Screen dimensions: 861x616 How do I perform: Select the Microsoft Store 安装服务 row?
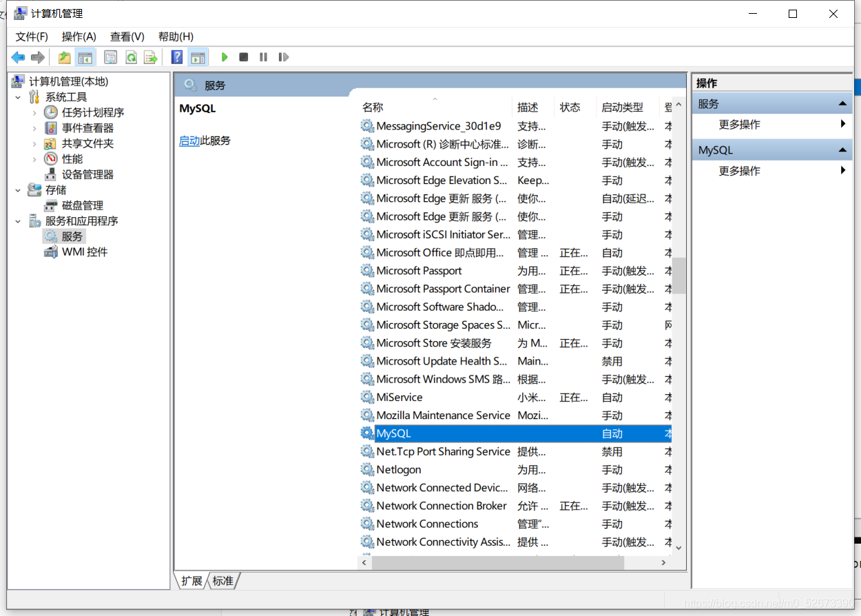coord(515,343)
